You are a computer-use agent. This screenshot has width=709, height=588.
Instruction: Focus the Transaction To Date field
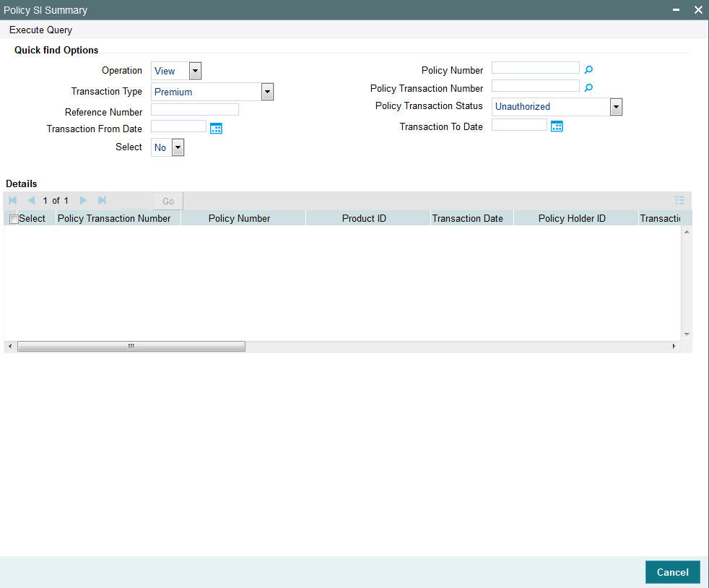(x=519, y=124)
